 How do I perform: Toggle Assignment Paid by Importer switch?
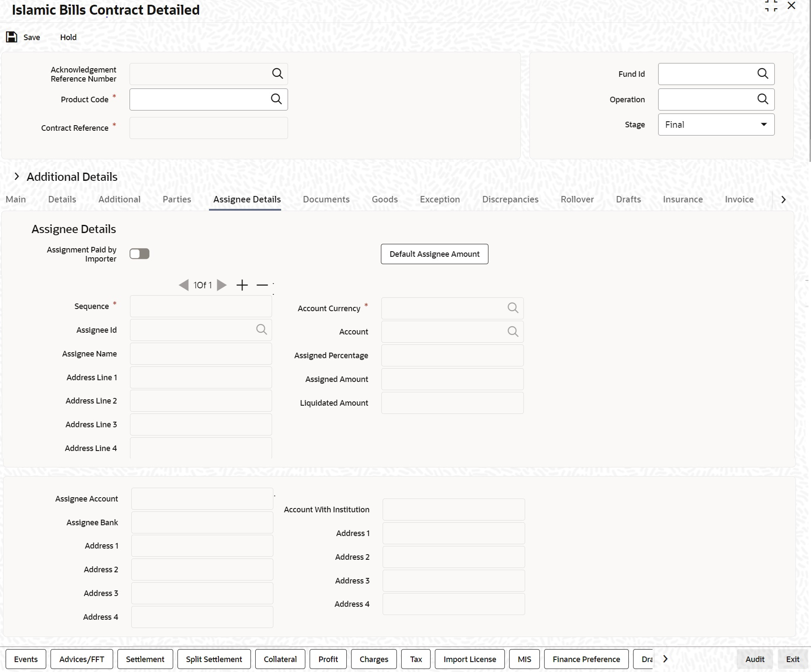pos(139,254)
